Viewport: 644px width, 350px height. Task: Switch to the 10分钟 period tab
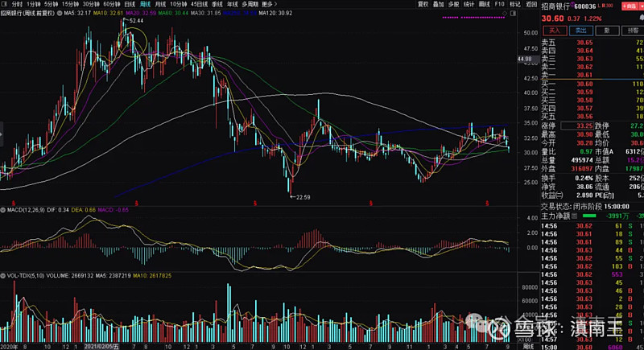178,4
